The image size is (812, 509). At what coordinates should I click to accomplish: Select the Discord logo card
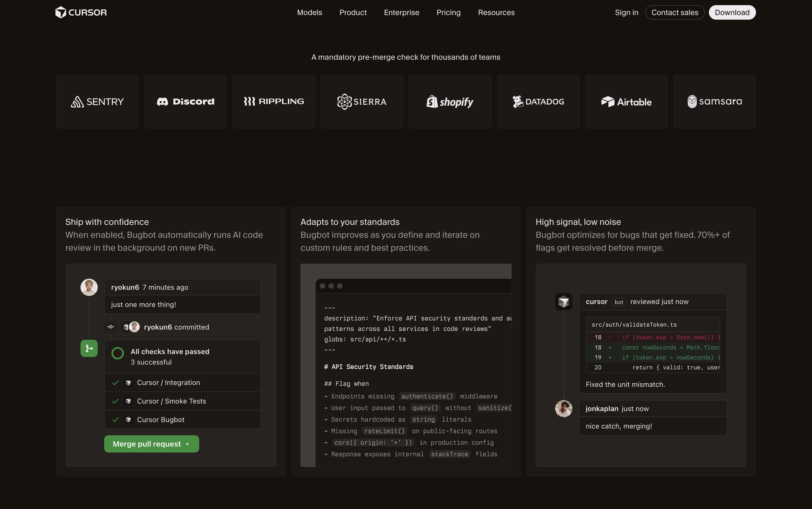(x=185, y=102)
